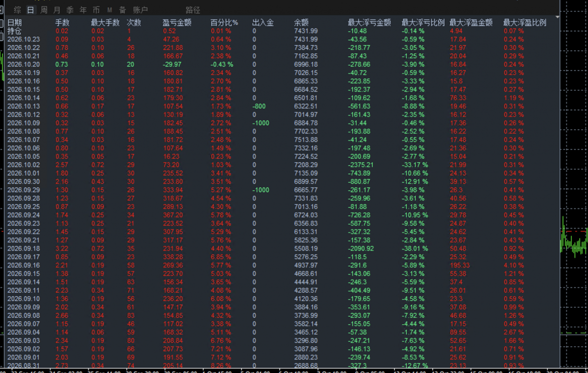Sort by the 日期 column header

pos(15,23)
